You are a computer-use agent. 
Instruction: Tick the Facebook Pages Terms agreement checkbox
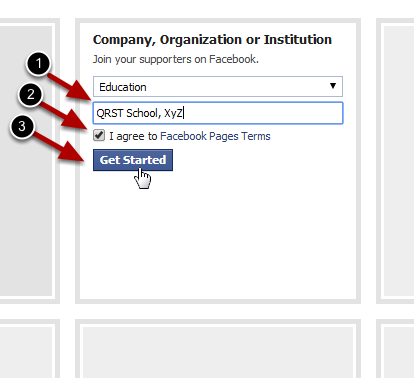pos(99,136)
